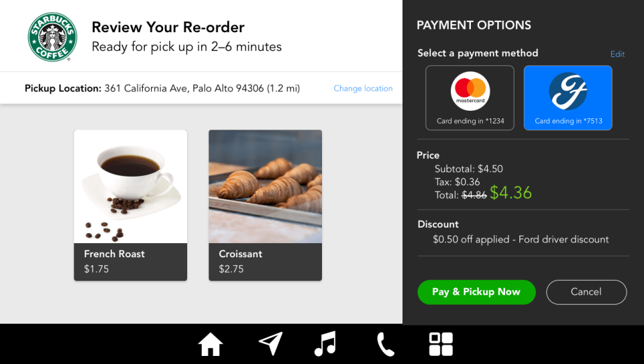Image resolution: width=644 pixels, height=364 pixels.
Task: Open navigation arrow icon
Action: (x=270, y=344)
